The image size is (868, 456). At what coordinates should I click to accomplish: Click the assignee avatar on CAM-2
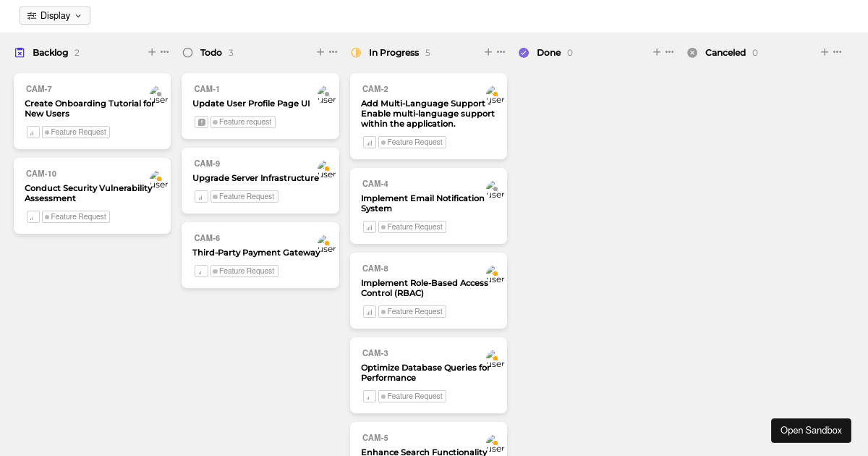click(x=493, y=93)
